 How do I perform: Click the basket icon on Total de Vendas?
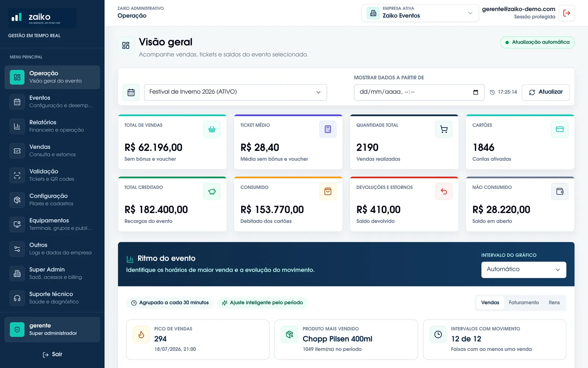212,129
